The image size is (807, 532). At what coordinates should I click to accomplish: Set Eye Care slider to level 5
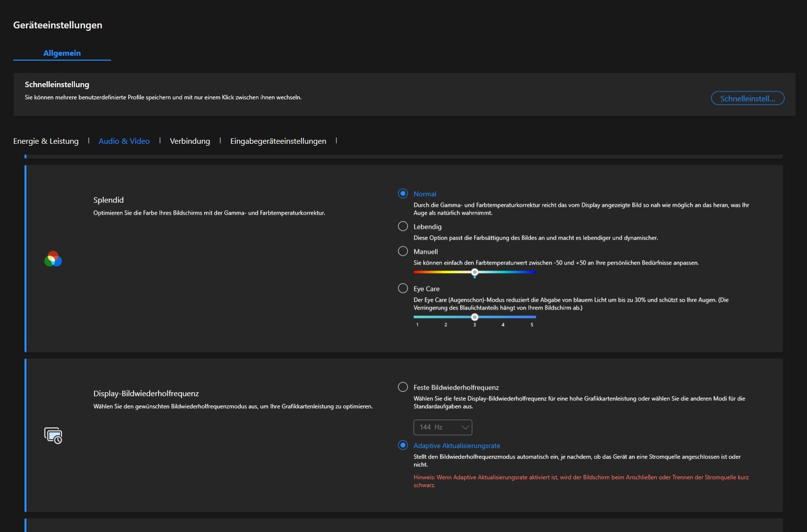[532, 317]
